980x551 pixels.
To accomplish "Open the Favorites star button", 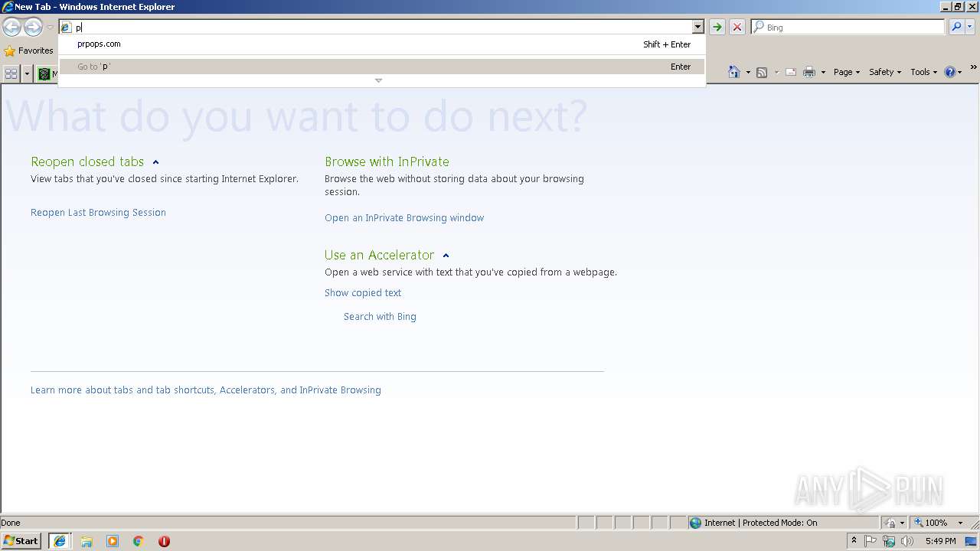I will point(29,51).
